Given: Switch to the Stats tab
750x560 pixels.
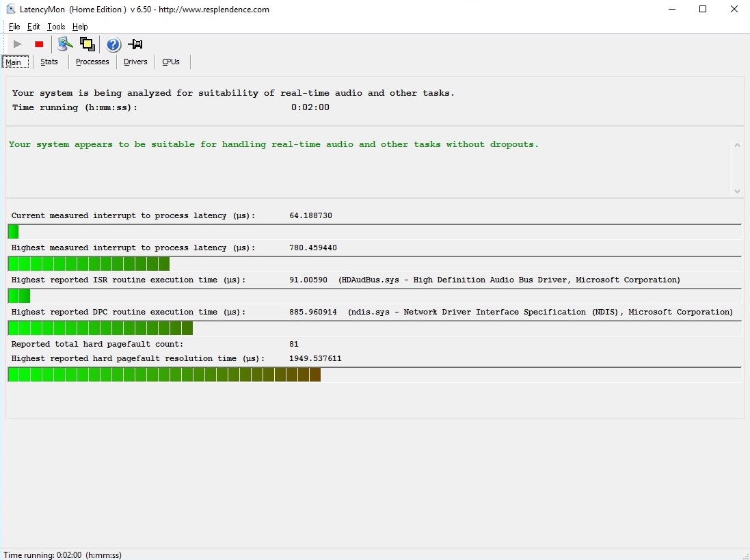Looking at the screenshot, I should pos(49,62).
